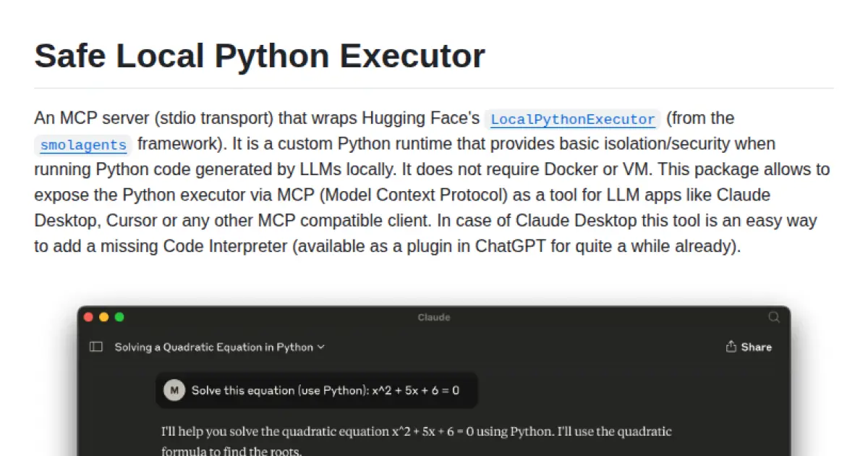Open the LocalPythonExecutor link
868x456 pixels.
(572, 118)
